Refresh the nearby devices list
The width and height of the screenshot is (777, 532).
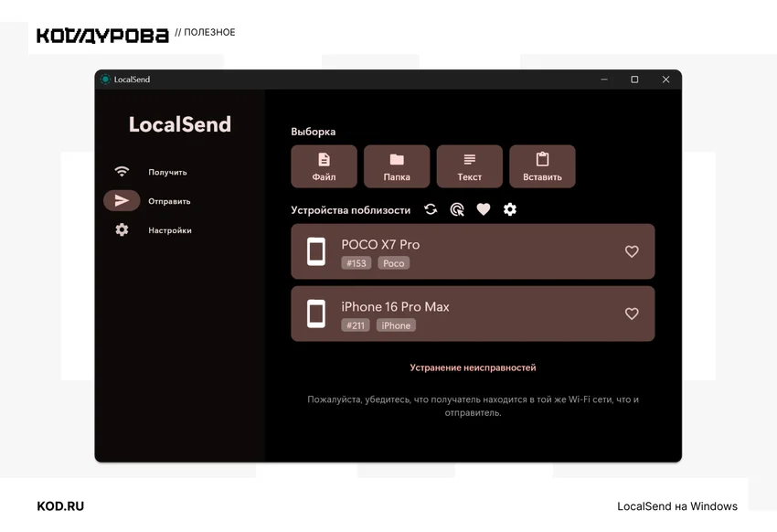431,209
